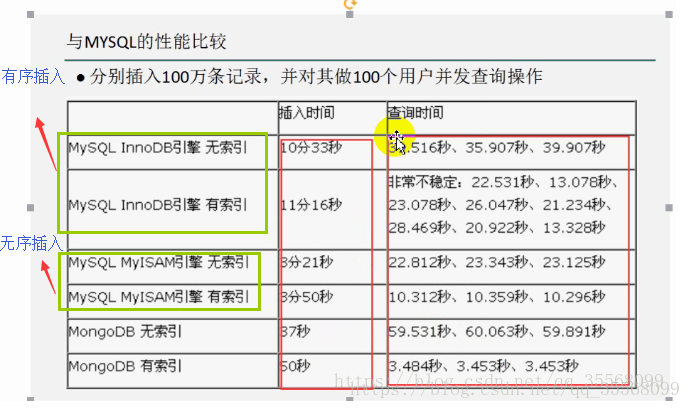The image size is (691, 409).
Task: Click the rotate handle above the image
Action: 350,4
